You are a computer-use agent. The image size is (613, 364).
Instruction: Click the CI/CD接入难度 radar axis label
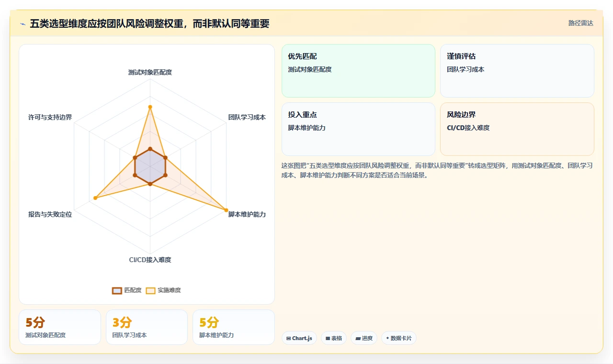point(150,260)
